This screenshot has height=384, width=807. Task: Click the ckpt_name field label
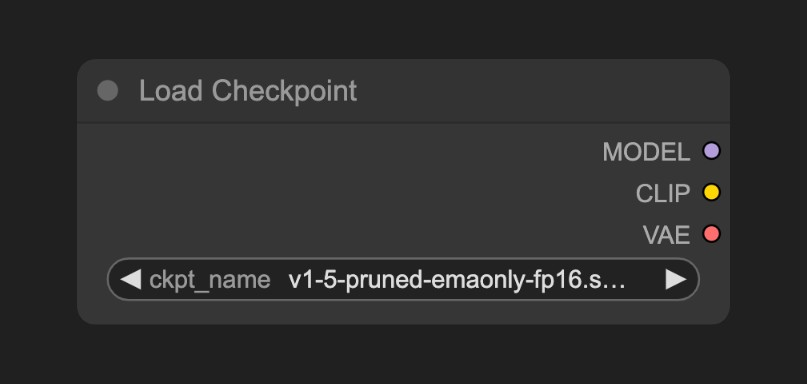(209, 281)
